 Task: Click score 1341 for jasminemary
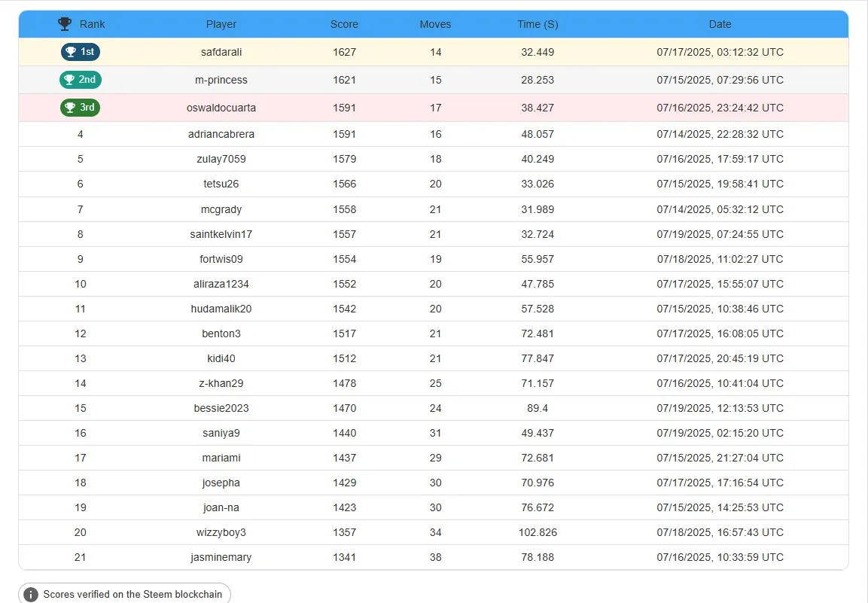(344, 558)
